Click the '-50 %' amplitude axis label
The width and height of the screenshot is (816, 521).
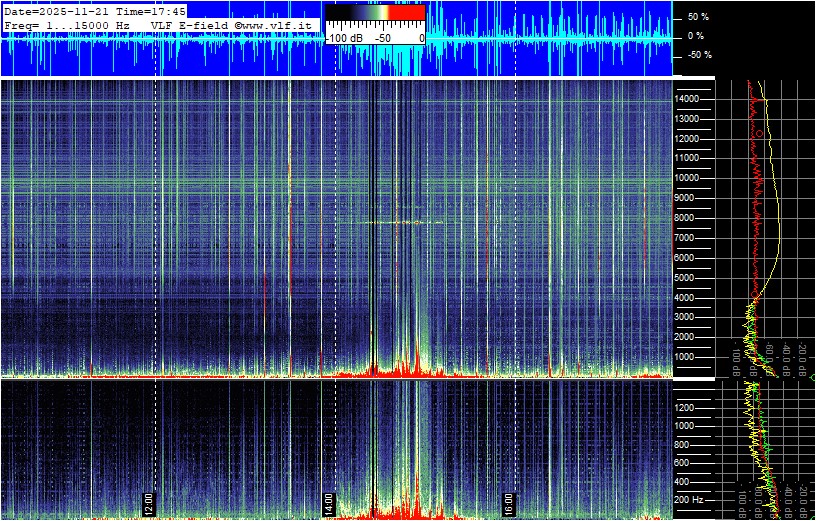(x=698, y=55)
